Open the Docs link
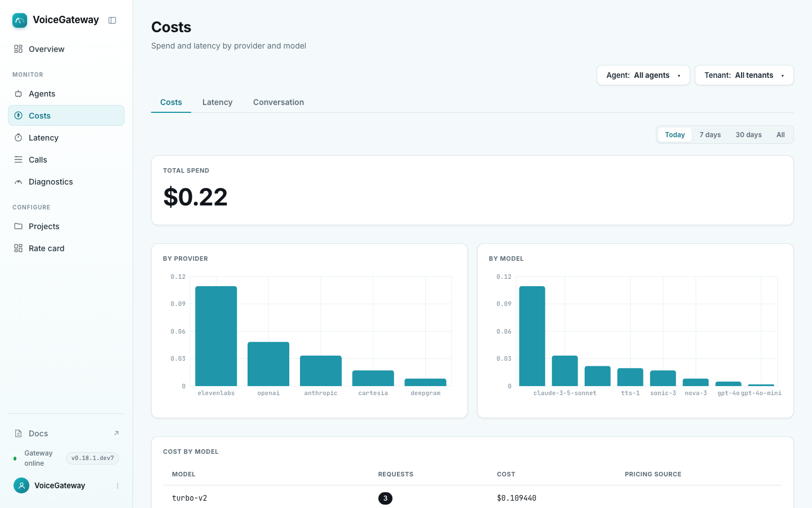The height and width of the screenshot is (508, 812). 66,433
